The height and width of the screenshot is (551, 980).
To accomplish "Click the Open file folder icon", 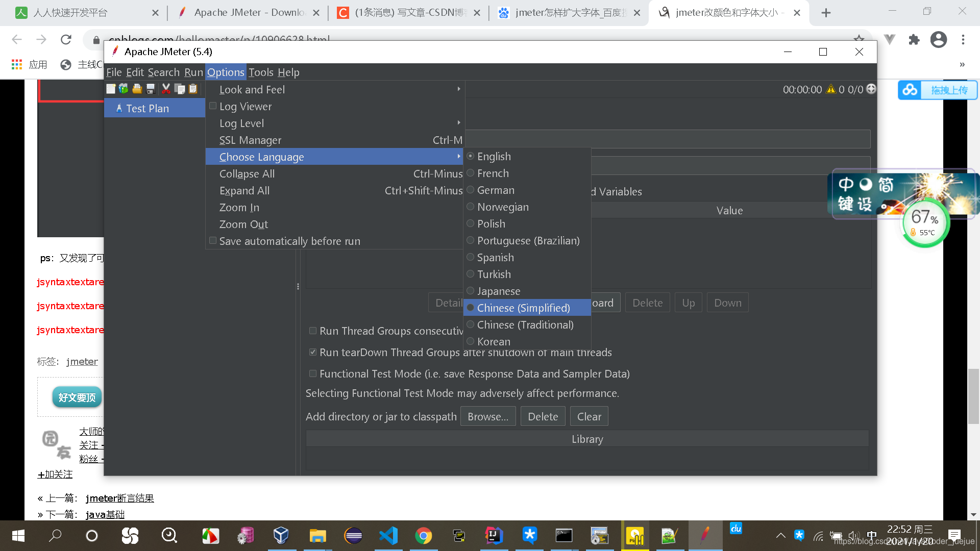I will click(137, 89).
